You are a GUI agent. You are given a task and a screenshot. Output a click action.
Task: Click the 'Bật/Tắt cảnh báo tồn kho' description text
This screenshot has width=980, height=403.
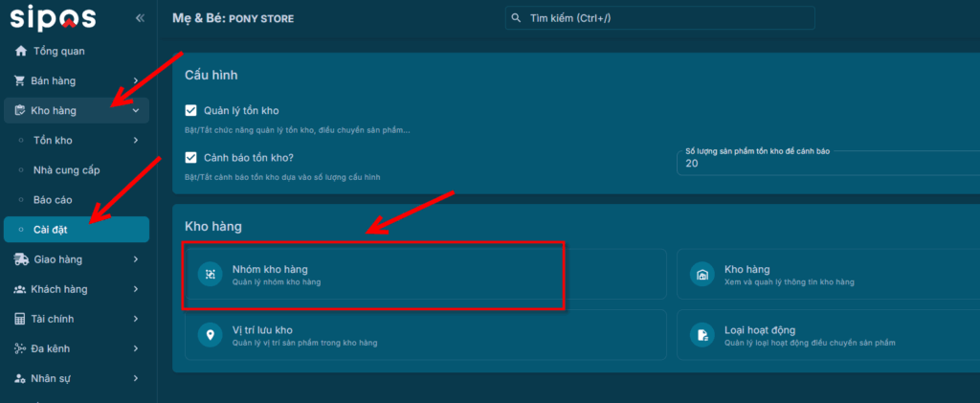283,177
